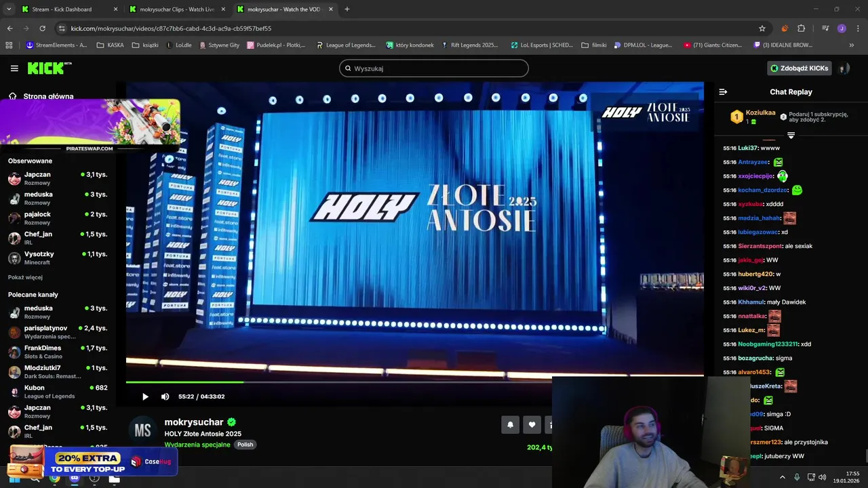Open LoLdle bookmark
This screenshot has width=868, height=488.
point(179,45)
